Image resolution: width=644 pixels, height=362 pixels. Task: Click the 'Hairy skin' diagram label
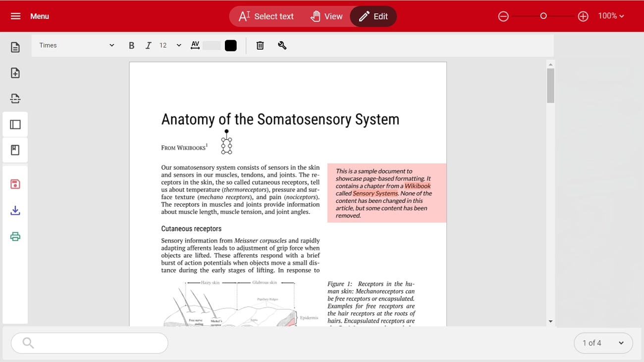coord(210,283)
